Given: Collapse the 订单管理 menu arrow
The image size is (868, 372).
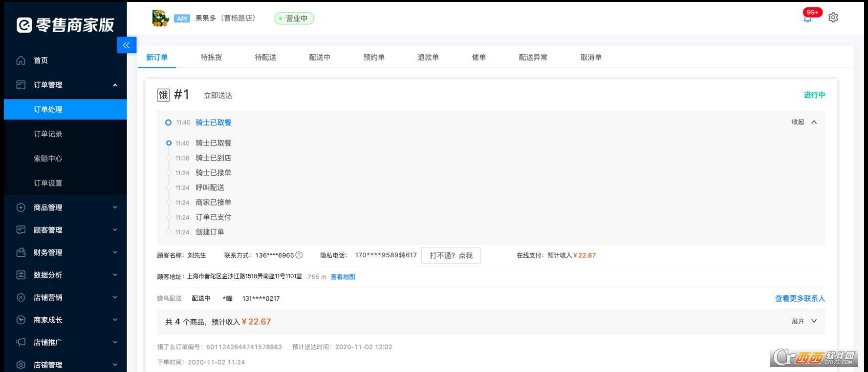Looking at the screenshot, I should tap(115, 85).
